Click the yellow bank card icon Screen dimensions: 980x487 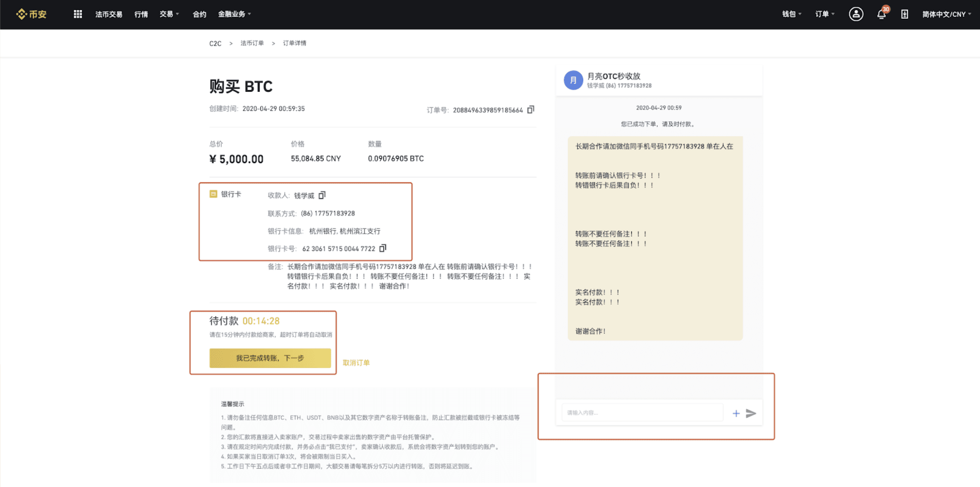(x=214, y=194)
